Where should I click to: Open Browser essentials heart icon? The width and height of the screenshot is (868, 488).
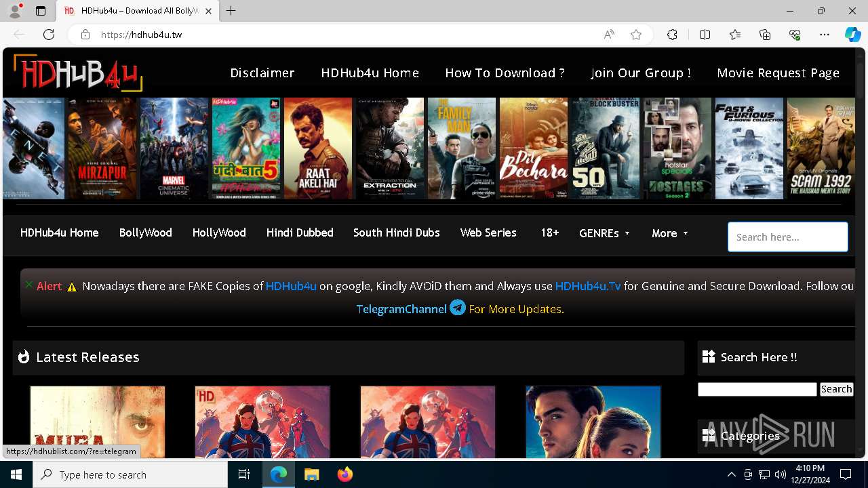(795, 35)
